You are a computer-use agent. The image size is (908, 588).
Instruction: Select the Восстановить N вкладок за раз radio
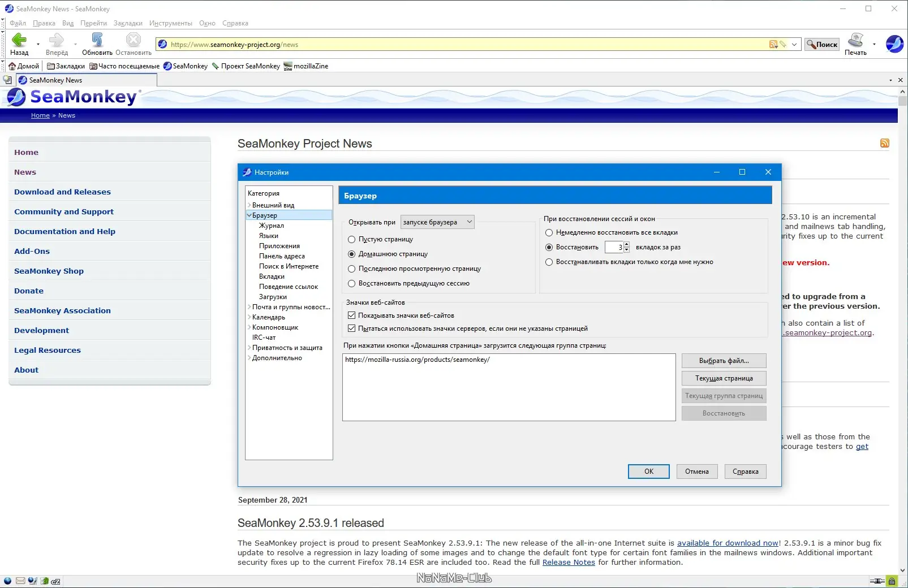coord(549,247)
